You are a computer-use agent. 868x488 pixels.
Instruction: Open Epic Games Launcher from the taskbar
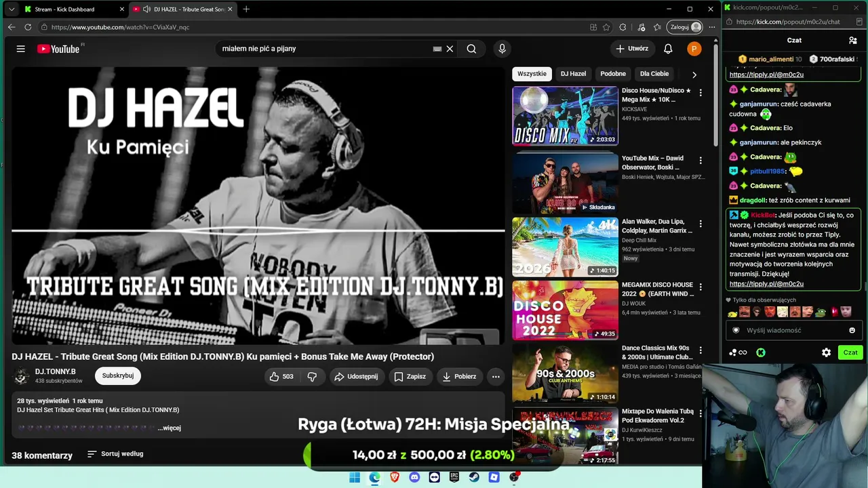pos(454,477)
